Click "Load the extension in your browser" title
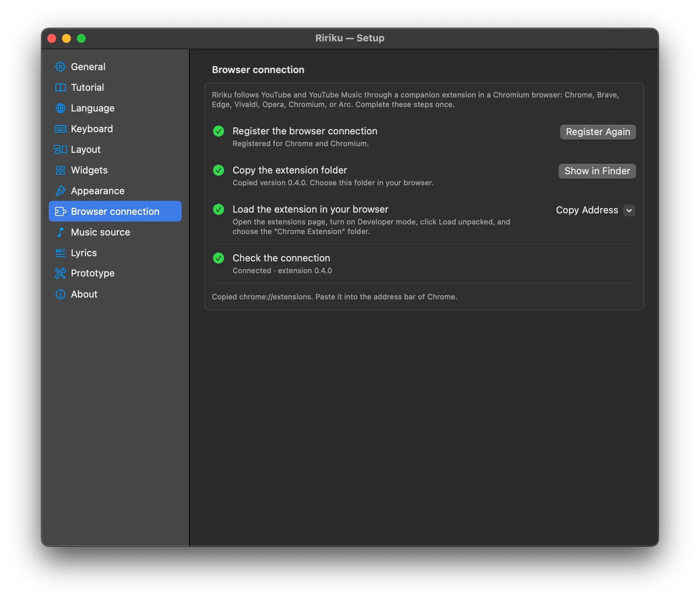 click(310, 209)
